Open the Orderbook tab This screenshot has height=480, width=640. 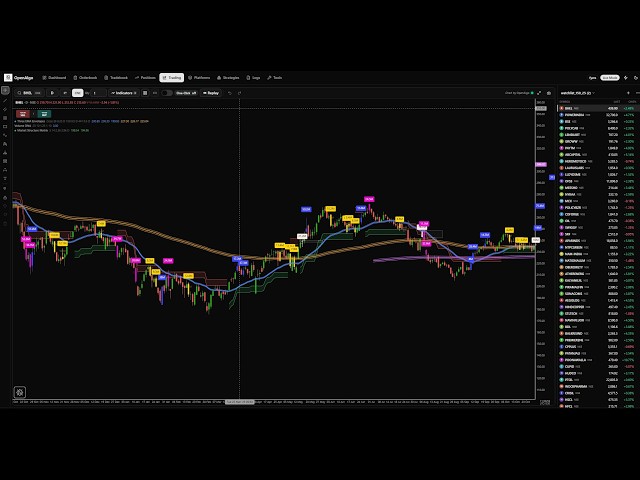point(85,78)
